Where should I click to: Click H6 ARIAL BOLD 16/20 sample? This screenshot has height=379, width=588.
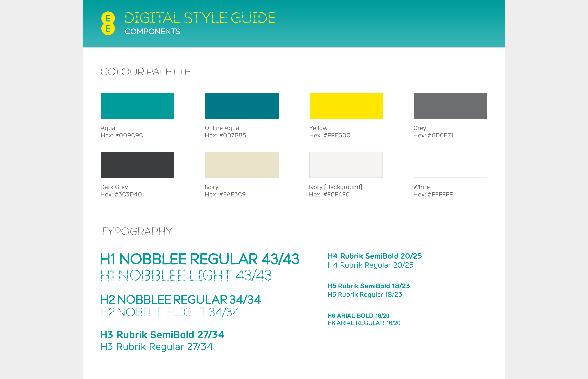tap(358, 316)
